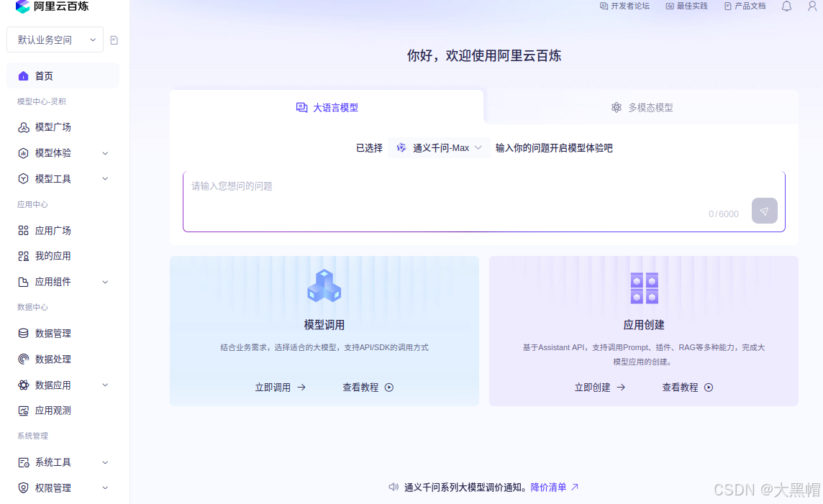Select 首页 in the sidebar menu
The image size is (823, 504).
point(63,76)
